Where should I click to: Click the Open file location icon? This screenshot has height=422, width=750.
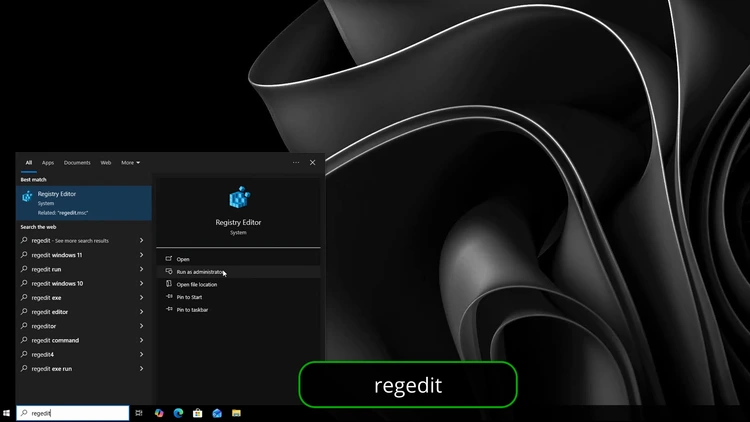[169, 284]
